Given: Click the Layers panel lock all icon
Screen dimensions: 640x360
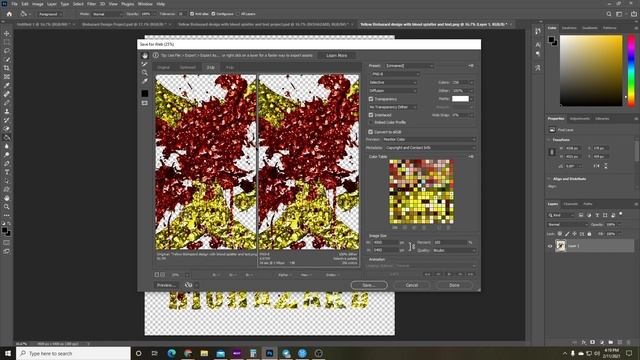Looking at the screenshot, I should (589, 234).
